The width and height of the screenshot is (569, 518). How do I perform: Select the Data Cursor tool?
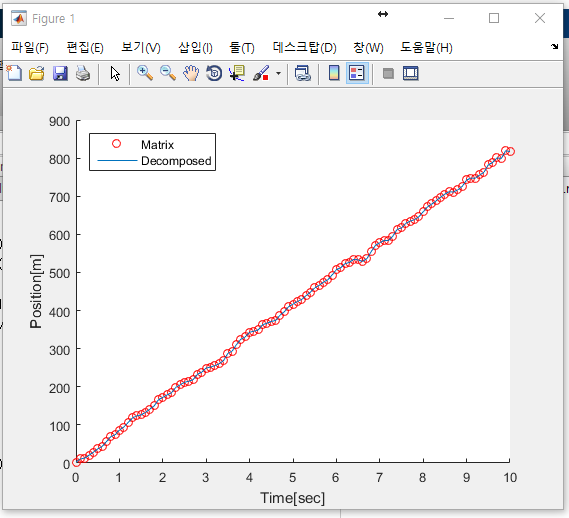pyautogui.click(x=237, y=73)
